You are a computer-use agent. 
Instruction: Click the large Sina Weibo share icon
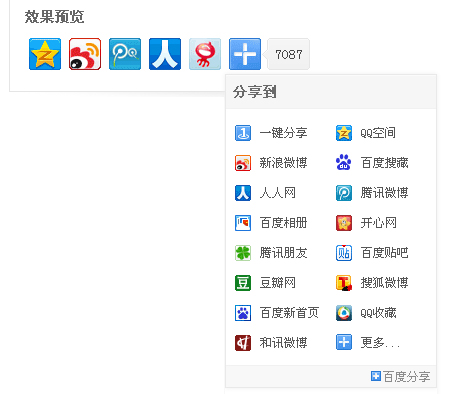[x=85, y=54]
